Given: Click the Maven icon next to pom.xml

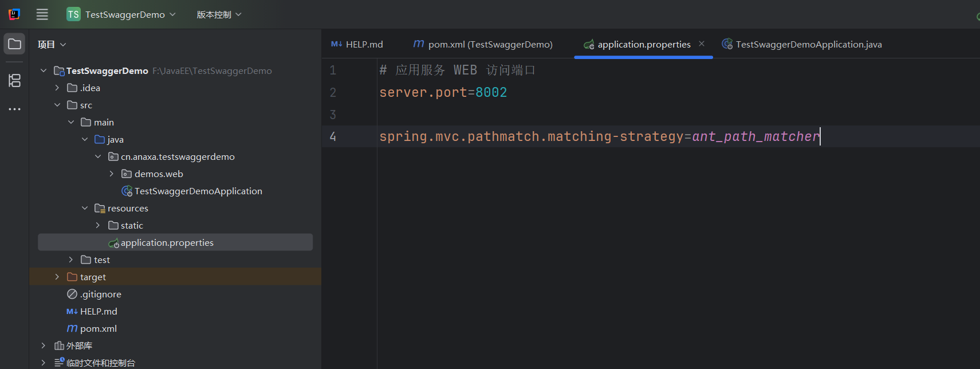Looking at the screenshot, I should point(72,328).
